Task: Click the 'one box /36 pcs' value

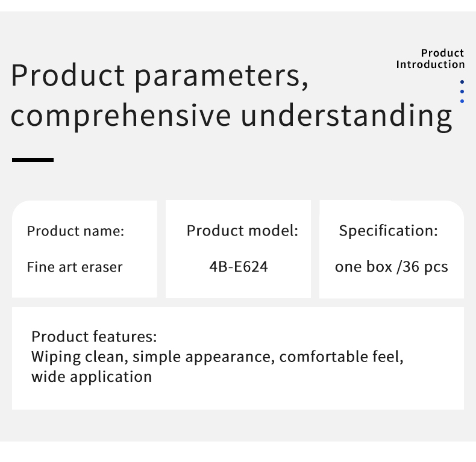Action: coord(391,267)
